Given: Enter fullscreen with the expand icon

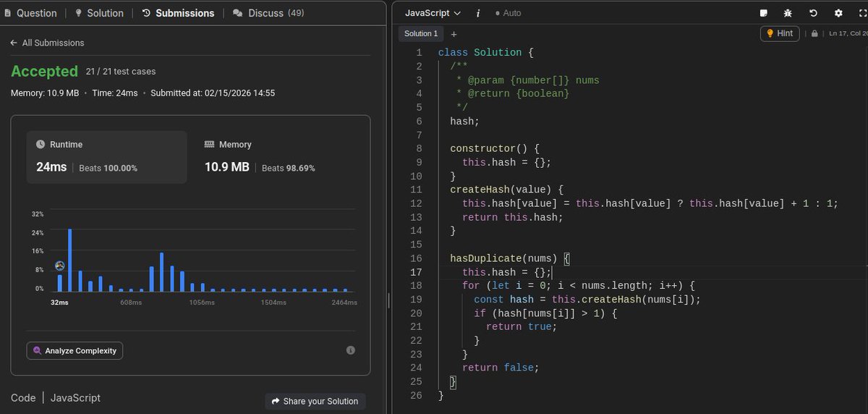Looking at the screenshot, I should tap(862, 13).
